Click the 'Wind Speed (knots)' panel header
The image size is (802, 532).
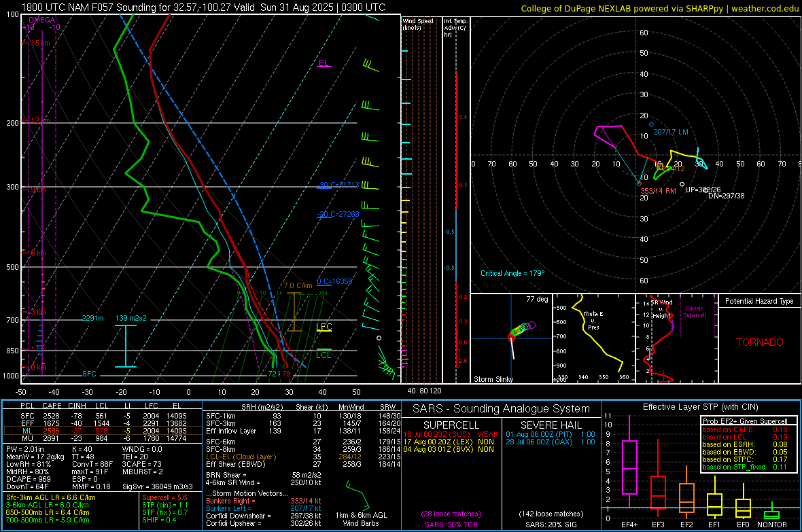[x=418, y=24]
